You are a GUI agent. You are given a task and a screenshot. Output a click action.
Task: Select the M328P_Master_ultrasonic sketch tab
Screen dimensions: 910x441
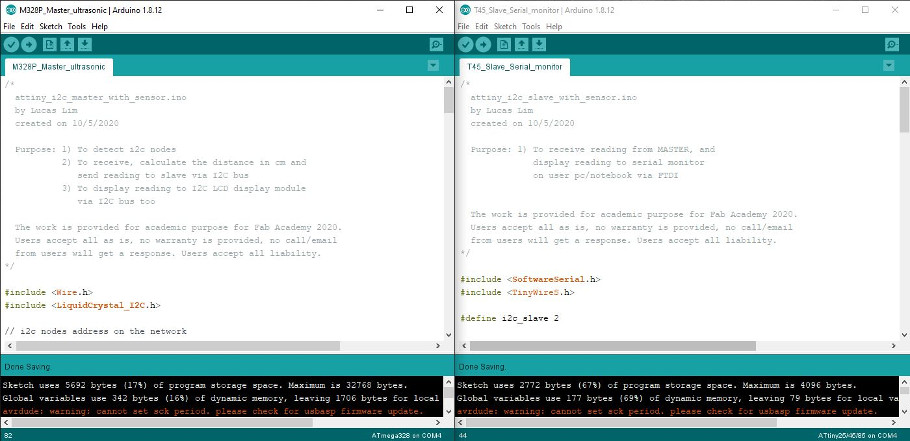tap(59, 67)
